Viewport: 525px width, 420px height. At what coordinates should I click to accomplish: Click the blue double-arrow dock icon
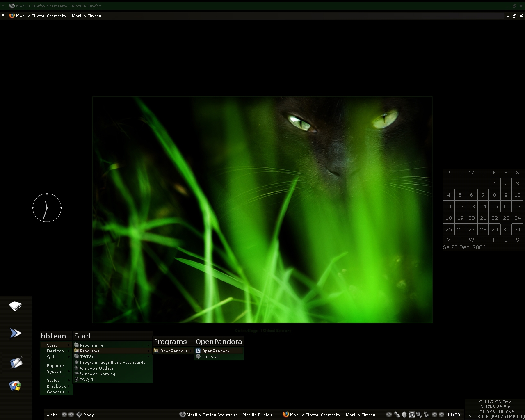click(16, 333)
